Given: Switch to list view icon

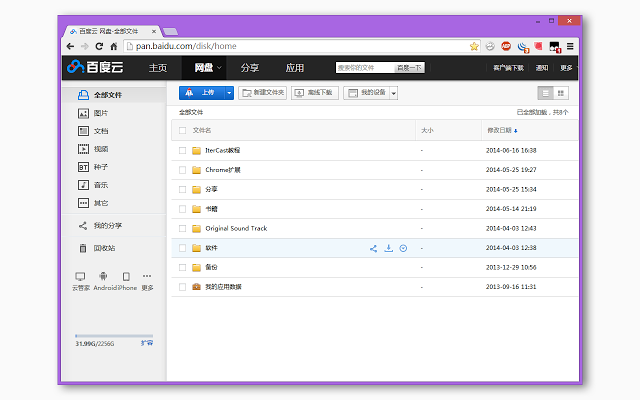Looking at the screenshot, I should (545, 93).
